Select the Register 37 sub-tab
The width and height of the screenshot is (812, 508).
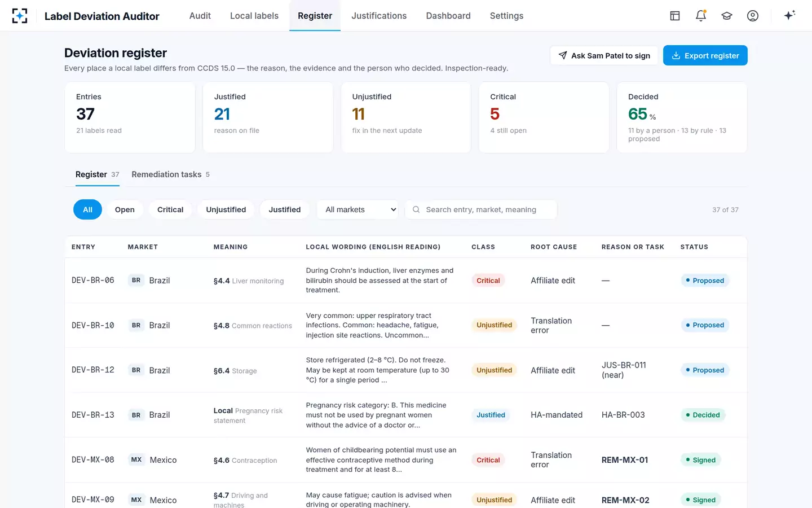[x=98, y=174]
